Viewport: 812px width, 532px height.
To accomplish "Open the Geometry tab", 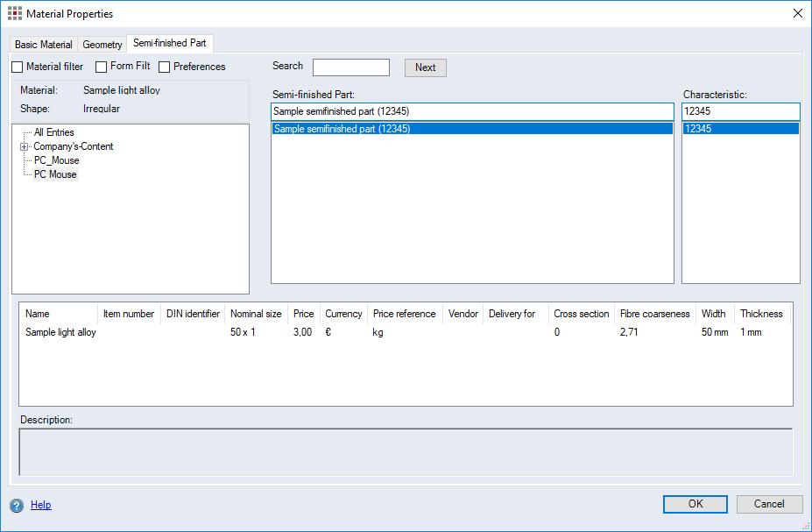I will 102,44.
